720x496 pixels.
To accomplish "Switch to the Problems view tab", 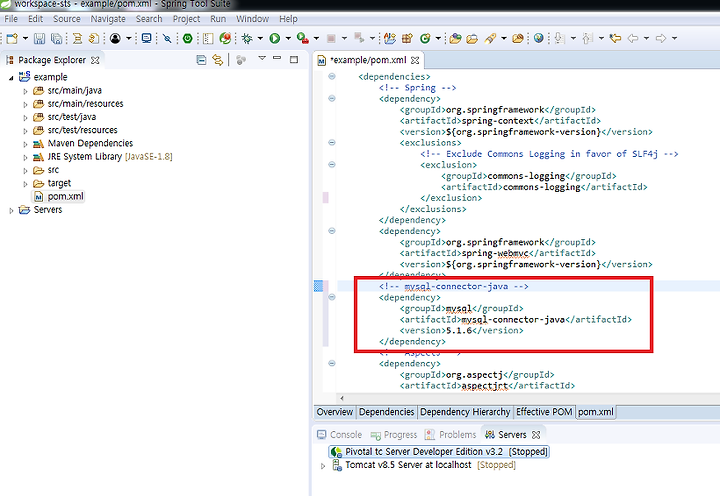I will (451, 434).
